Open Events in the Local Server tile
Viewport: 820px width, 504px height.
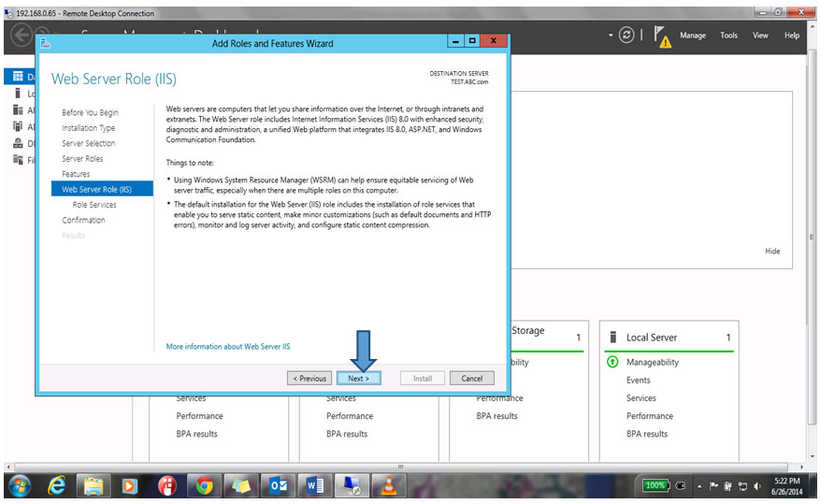[x=638, y=380]
